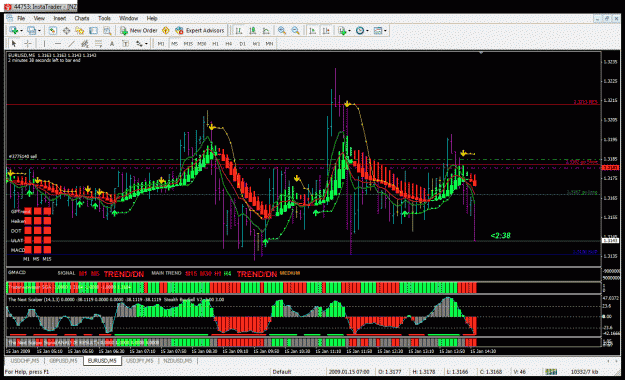
Task: Select the Text tool labeled A
Action: (112, 43)
